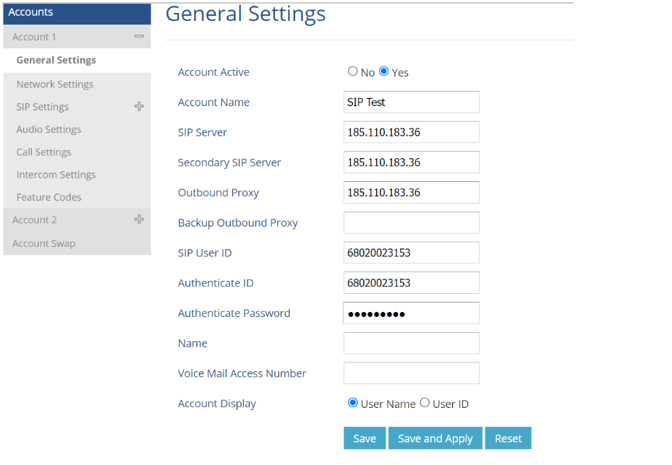Collapse the Account 1 section

point(139,37)
